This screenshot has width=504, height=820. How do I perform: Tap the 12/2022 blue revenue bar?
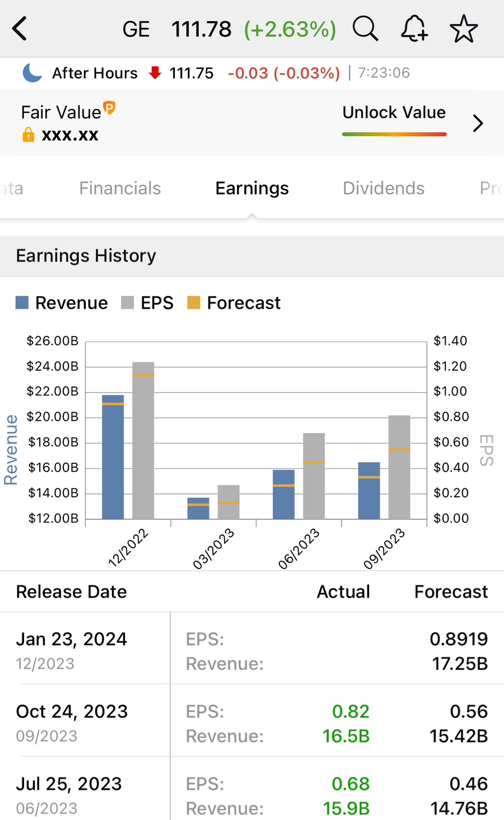[x=113, y=457]
